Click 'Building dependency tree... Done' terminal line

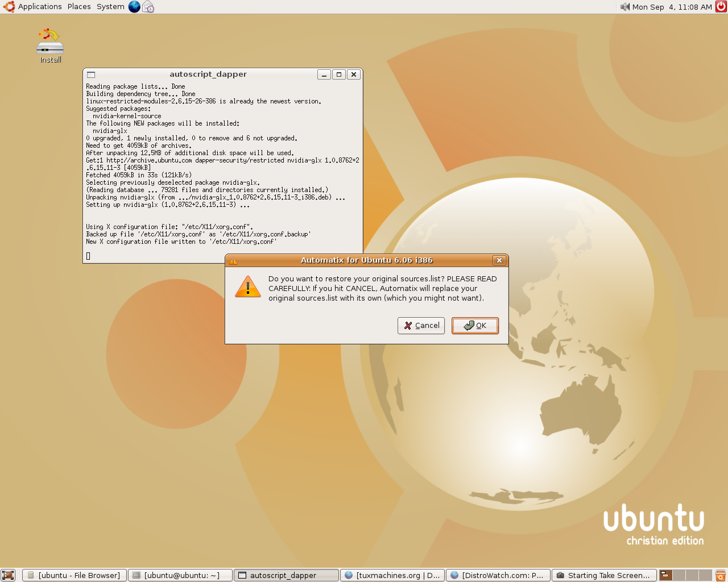pyautogui.click(x=140, y=94)
